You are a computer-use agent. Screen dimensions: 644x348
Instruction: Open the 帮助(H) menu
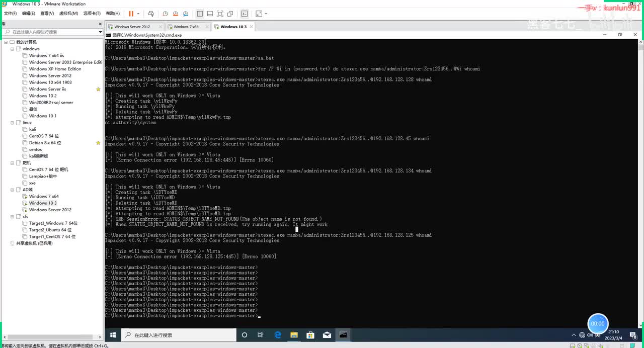tap(113, 14)
